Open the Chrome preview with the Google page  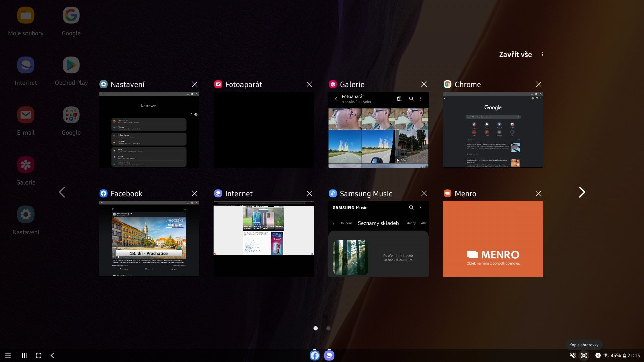[493, 130]
